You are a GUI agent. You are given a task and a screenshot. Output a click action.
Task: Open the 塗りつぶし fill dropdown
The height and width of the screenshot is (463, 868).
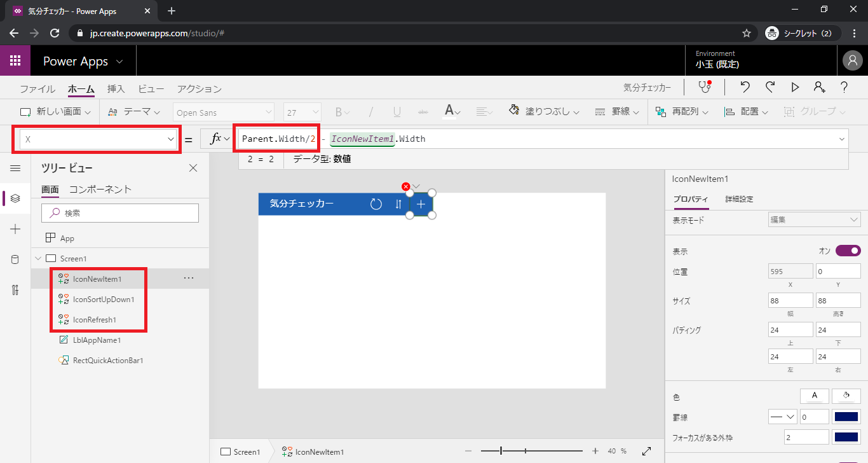(545, 111)
